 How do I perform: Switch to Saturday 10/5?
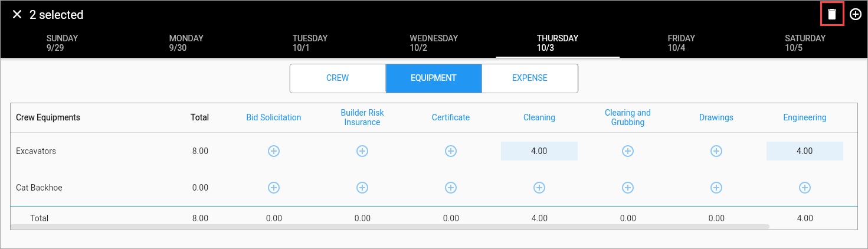(805, 43)
